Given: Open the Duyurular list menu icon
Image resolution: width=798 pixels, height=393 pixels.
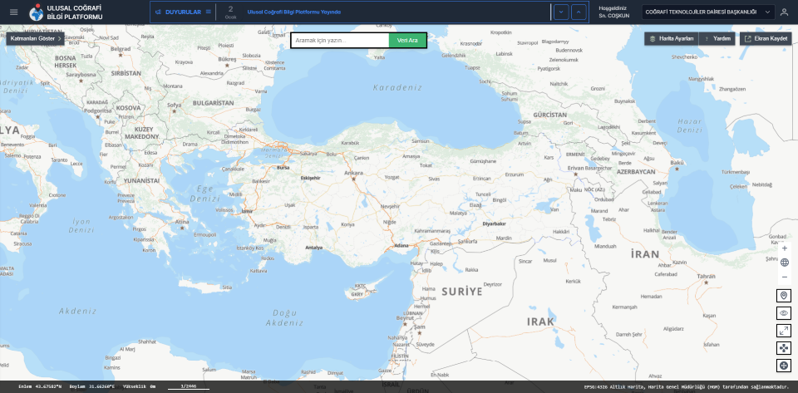Looking at the screenshot, I should coord(208,12).
